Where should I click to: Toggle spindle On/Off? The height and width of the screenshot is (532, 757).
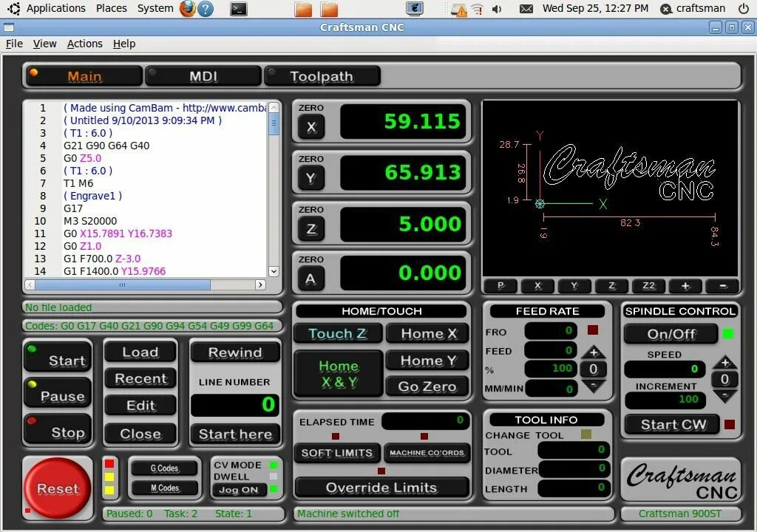pos(671,334)
